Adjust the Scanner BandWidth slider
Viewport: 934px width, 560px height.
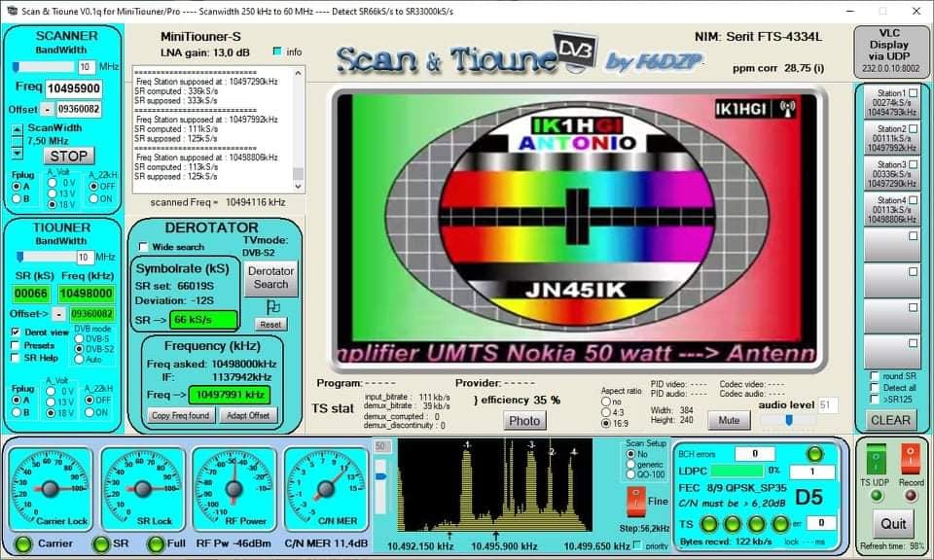pos(44,67)
